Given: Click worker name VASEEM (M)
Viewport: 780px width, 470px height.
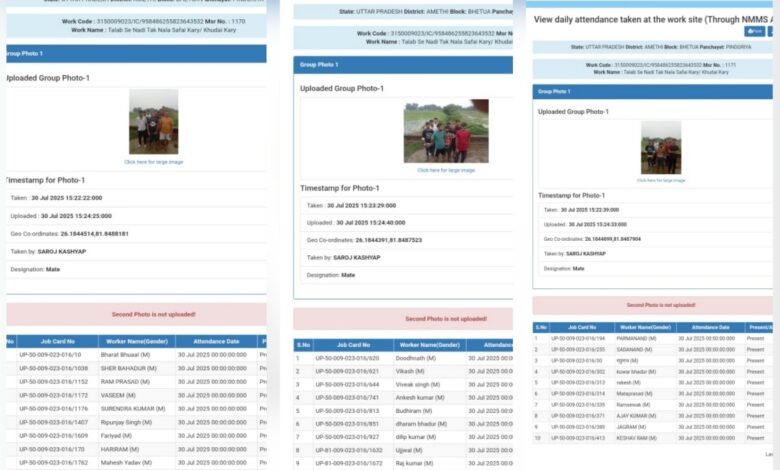Looking at the screenshot, I should click(118, 395).
